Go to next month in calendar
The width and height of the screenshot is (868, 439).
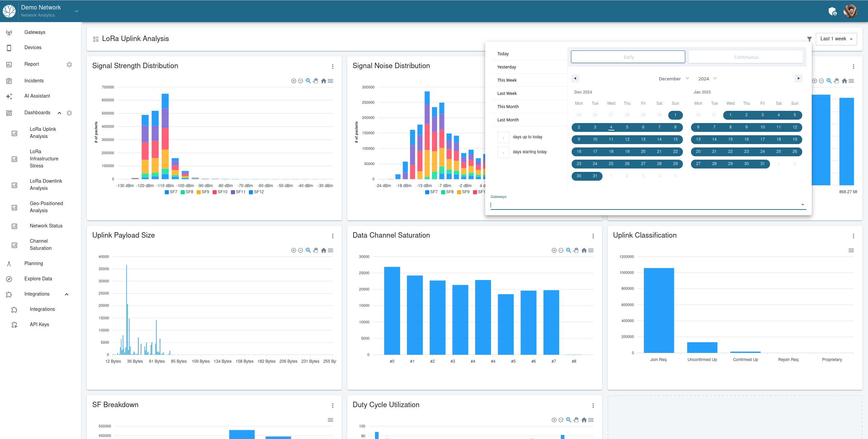coord(798,78)
